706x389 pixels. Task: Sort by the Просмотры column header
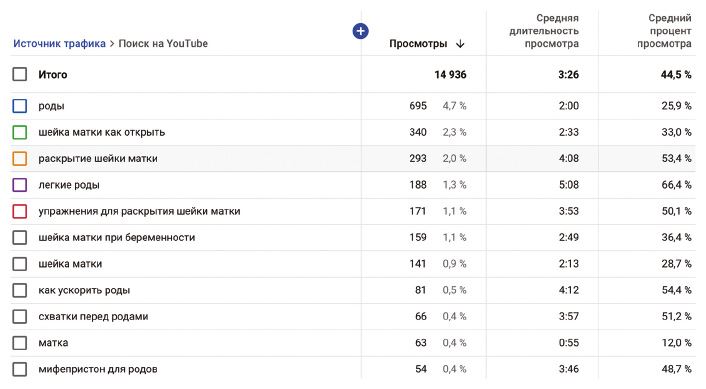click(418, 44)
